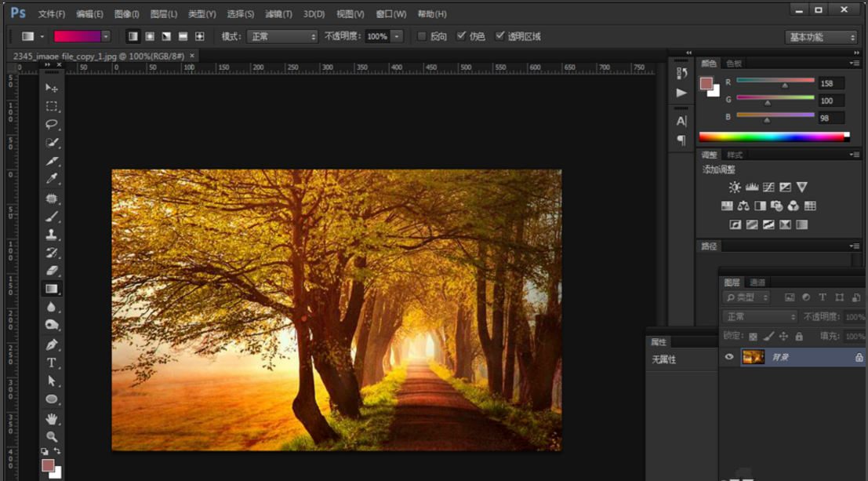Image resolution: width=868 pixels, height=481 pixels.
Task: Open the 滤镜(T) menu
Action: 278,14
